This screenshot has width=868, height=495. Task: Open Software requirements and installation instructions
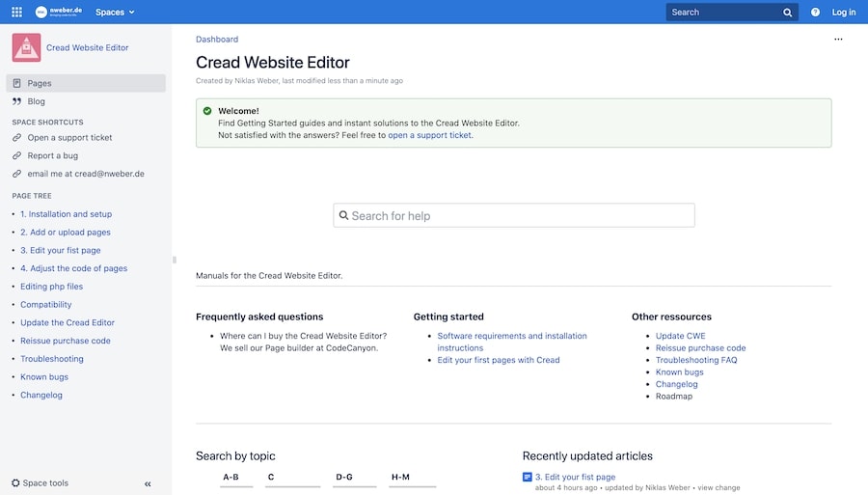(512, 342)
